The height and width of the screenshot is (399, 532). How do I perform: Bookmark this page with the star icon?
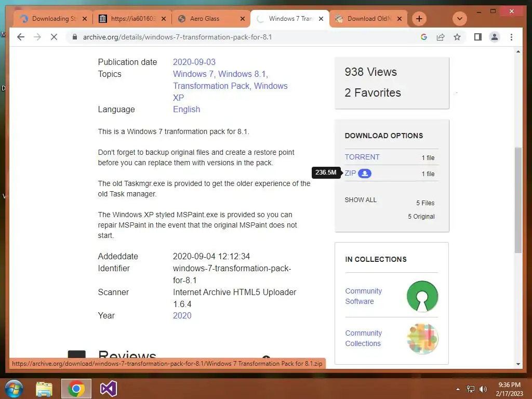pyautogui.click(x=457, y=37)
